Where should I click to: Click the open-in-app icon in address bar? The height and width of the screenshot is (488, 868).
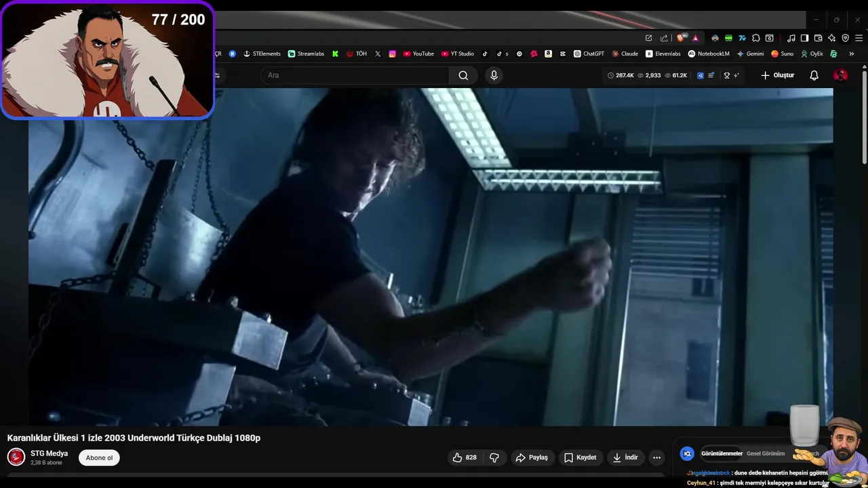coord(648,38)
